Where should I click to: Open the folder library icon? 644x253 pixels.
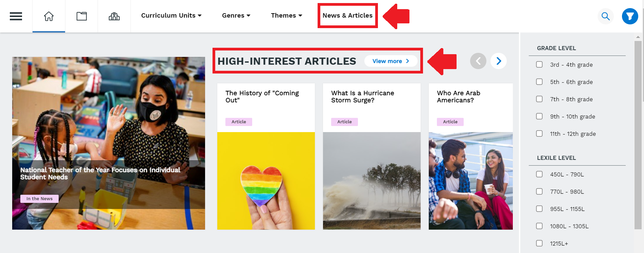(82, 16)
